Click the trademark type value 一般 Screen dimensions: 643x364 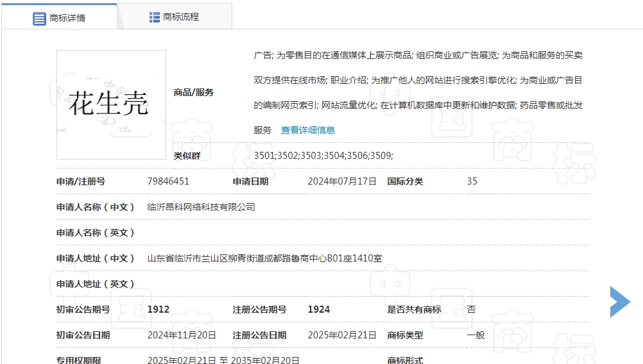476,335
